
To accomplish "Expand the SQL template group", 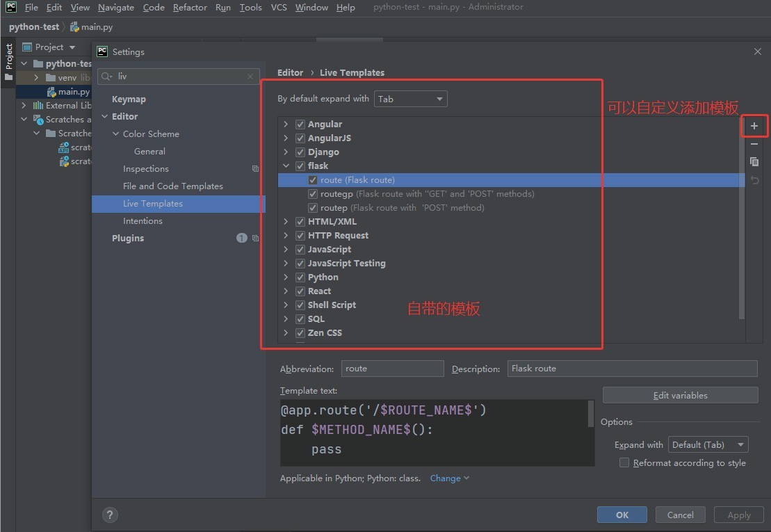I will (286, 319).
